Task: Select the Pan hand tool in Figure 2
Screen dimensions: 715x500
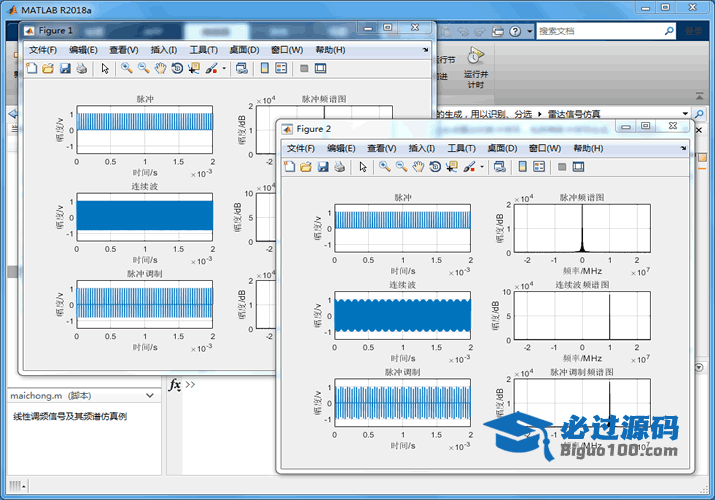Action: pos(418,167)
